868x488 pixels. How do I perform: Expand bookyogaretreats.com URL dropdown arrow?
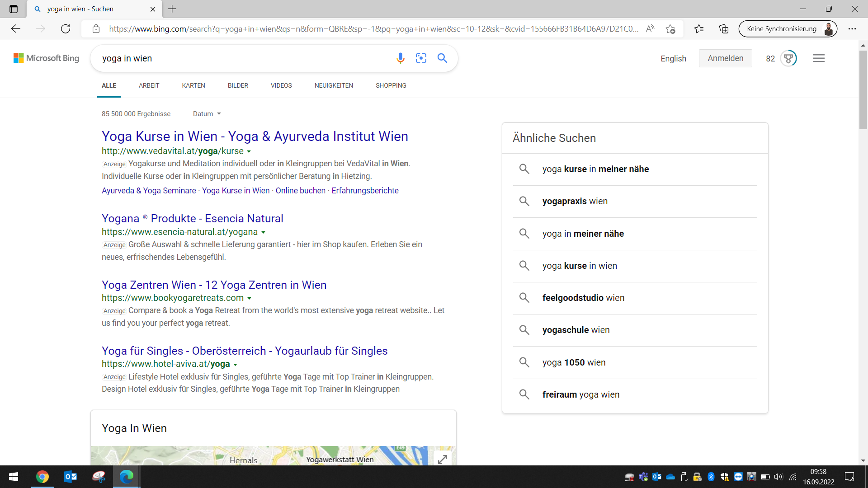249,299
